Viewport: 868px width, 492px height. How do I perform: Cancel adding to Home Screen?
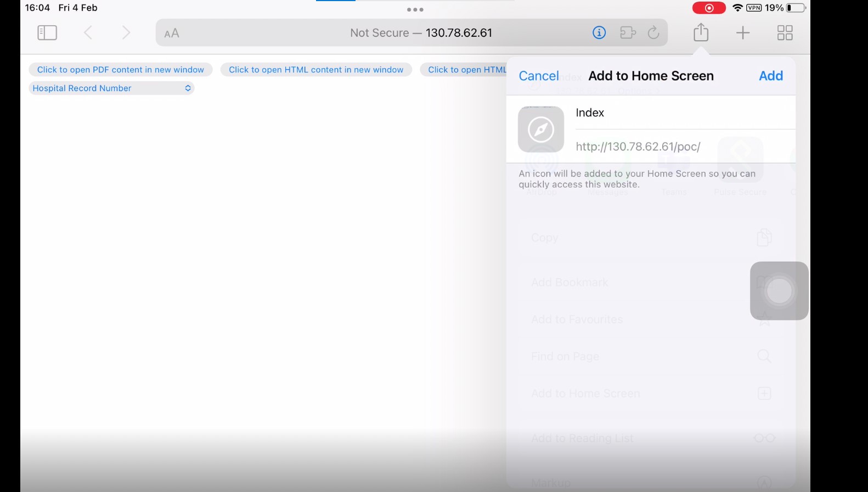[x=539, y=76]
